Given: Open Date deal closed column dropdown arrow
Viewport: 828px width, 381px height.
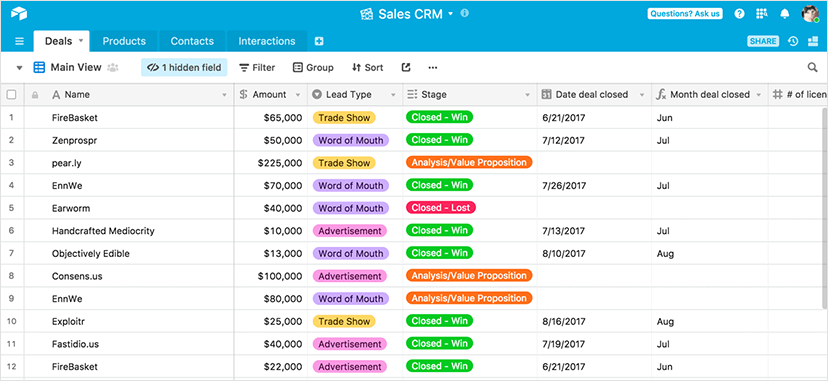Looking at the screenshot, I should click(x=642, y=95).
